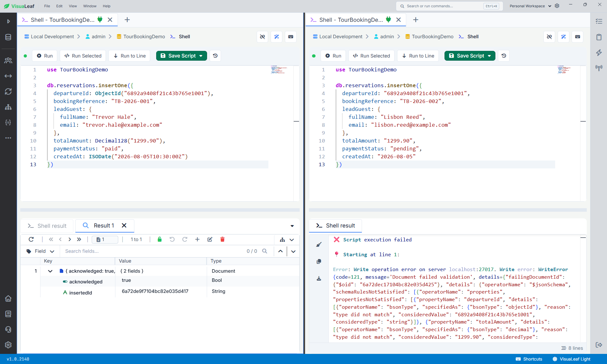Image resolution: width=607 pixels, height=364 pixels.
Task: Click the history icon in left pane toolbar
Action: [x=215, y=56]
